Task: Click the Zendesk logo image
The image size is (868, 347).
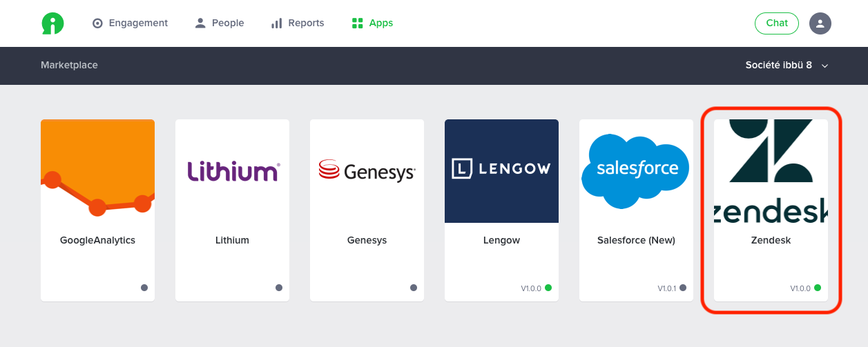Action: [771, 171]
